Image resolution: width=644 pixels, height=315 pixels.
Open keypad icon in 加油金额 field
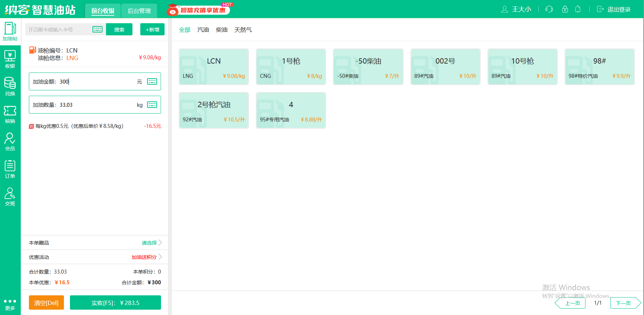[x=152, y=81]
